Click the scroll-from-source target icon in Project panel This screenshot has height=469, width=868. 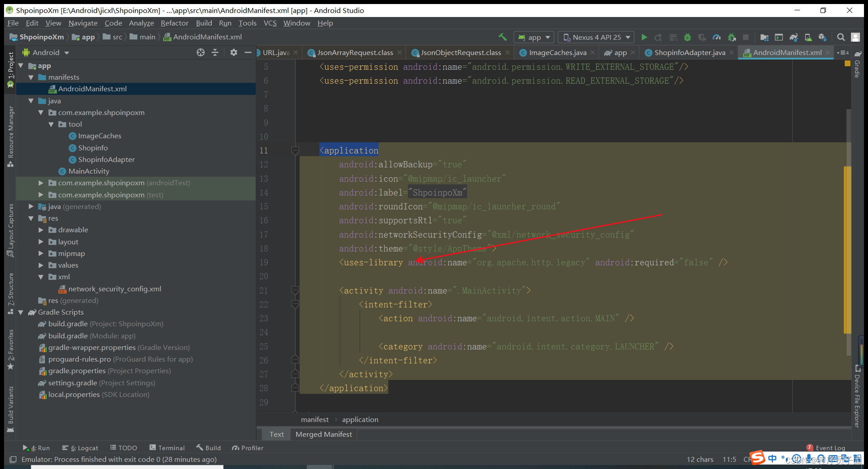(x=201, y=52)
